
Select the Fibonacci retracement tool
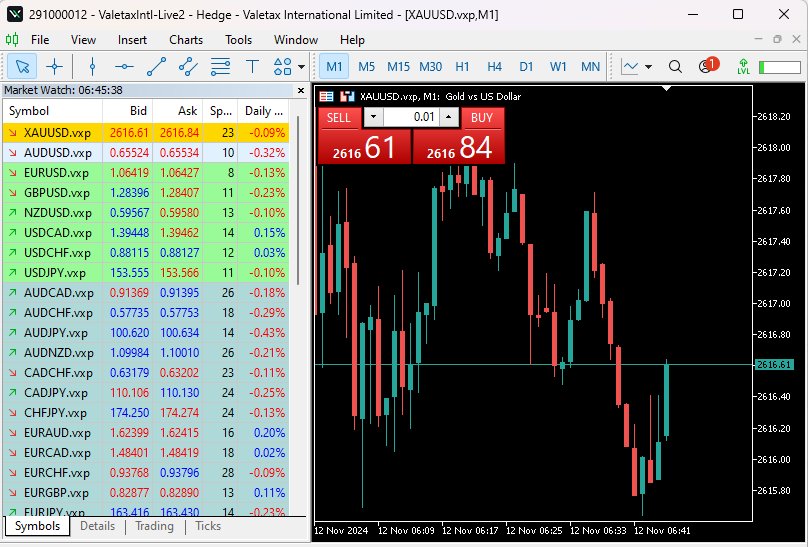coord(220,66)
